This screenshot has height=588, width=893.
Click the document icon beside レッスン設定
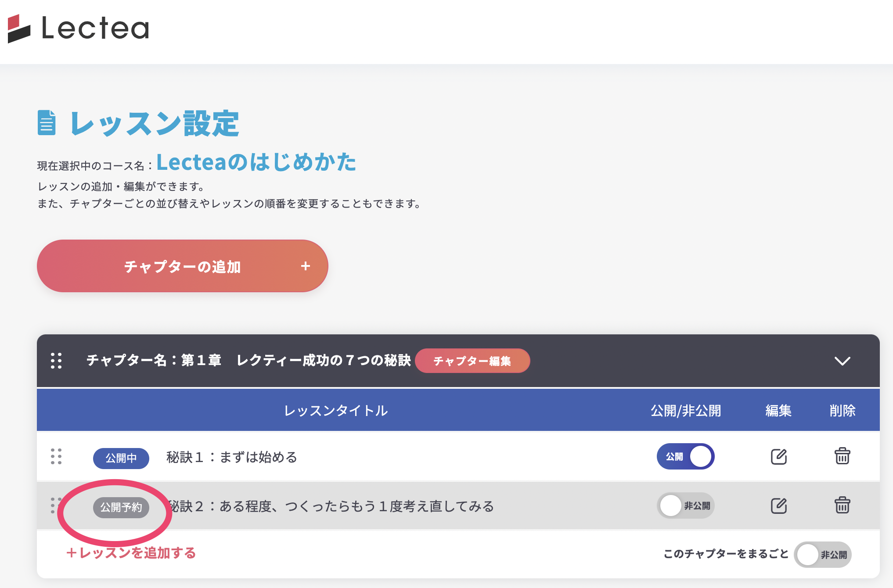(x=47, y=123)
